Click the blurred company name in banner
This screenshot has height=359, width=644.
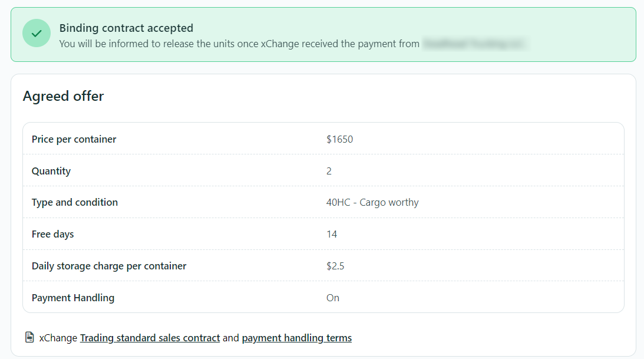tap(474, 44)
